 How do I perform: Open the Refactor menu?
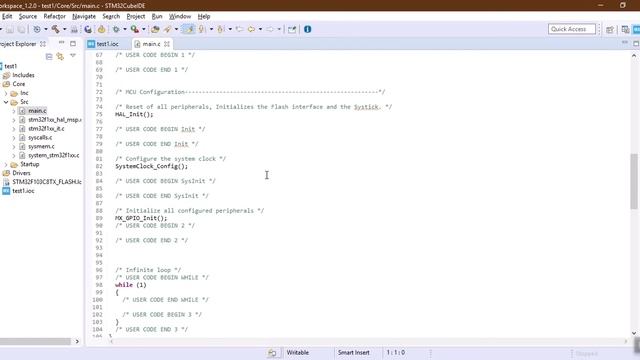pyautogui.click(x=55, y=16)
